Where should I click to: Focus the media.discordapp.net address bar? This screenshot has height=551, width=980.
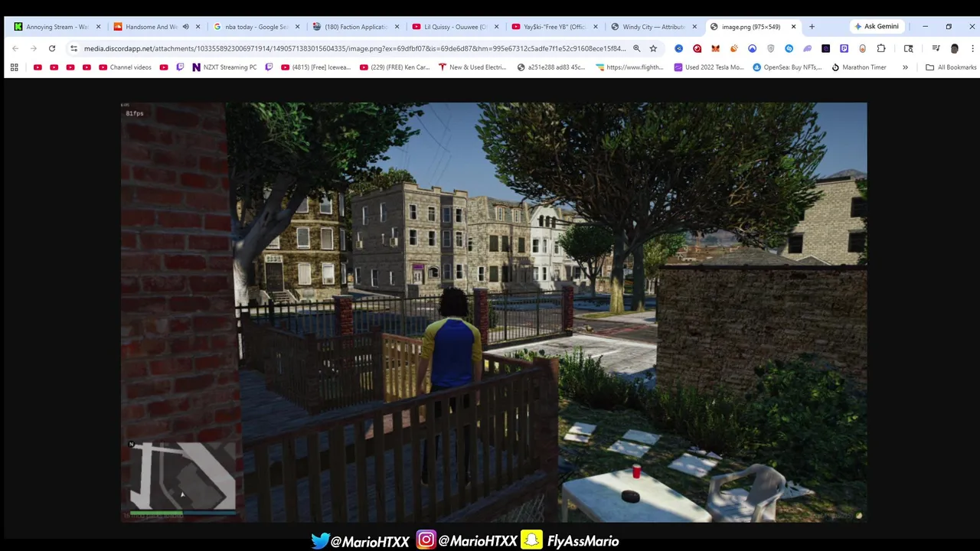pos(354,48)
